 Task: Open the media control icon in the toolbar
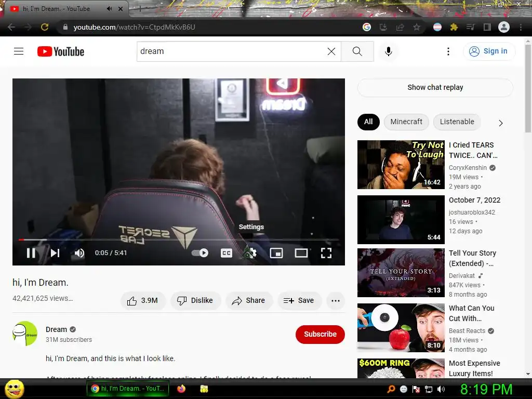tap(471, 27)
